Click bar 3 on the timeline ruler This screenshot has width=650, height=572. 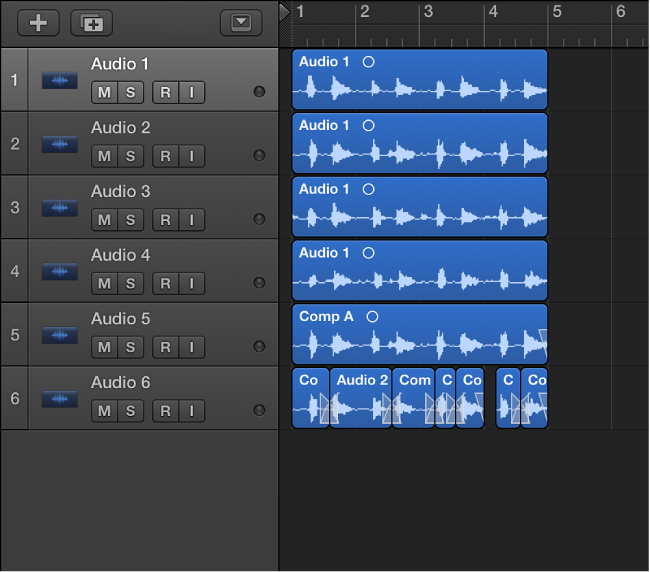[428, 12]
